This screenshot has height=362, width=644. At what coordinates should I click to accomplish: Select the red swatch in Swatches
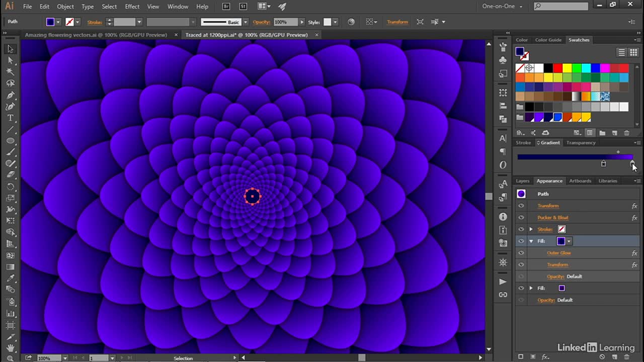pos(557,68)
